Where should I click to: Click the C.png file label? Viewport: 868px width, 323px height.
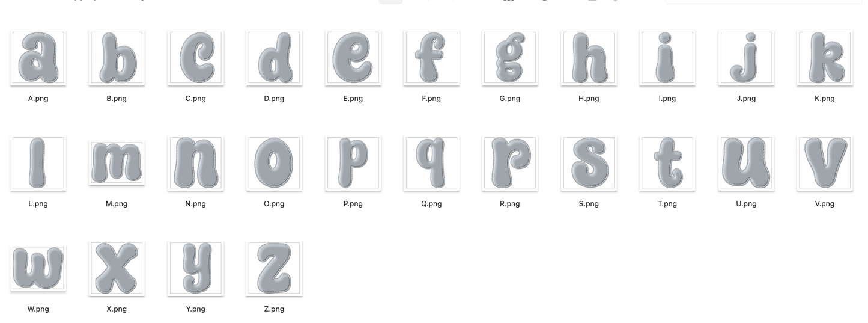click(195, 99)
